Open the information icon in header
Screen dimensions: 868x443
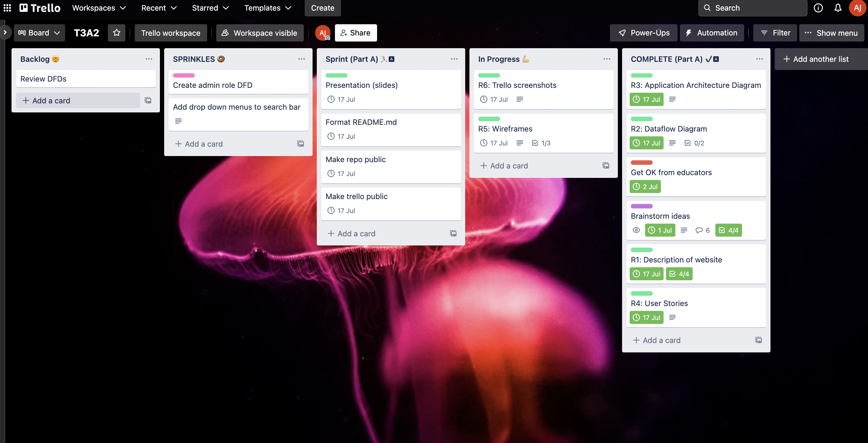pos(818,8)
